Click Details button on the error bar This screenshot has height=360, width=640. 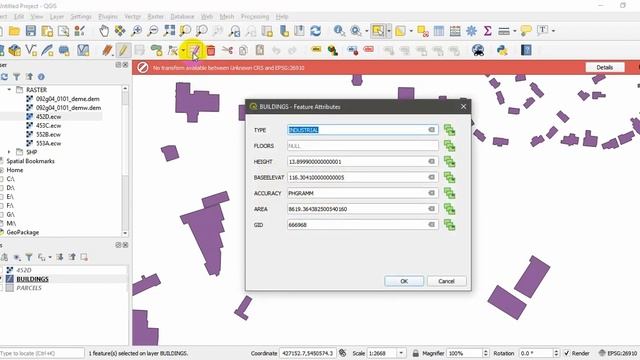pos(604,67)
